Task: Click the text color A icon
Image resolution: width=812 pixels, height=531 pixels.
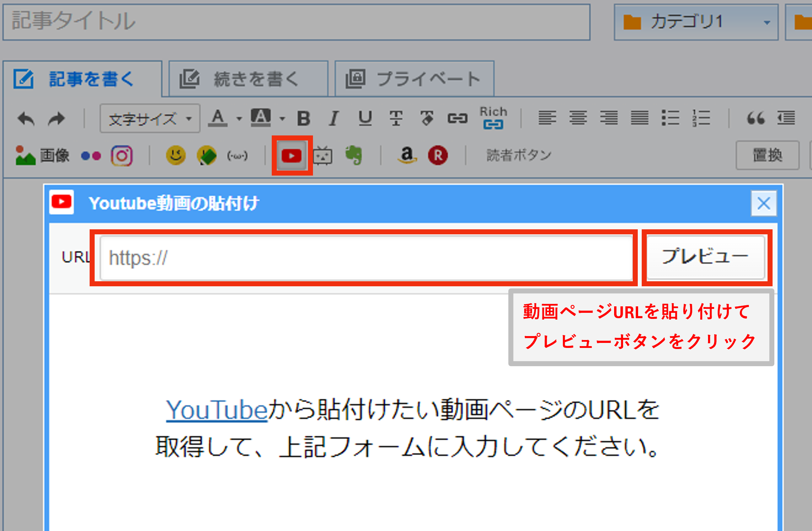Action: [x=218, y=118]
